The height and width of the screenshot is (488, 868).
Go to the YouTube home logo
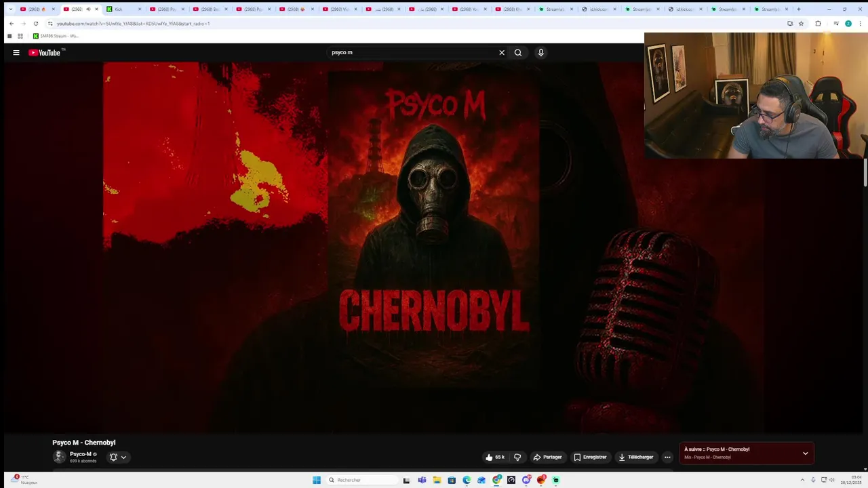(x=46, y=52)
